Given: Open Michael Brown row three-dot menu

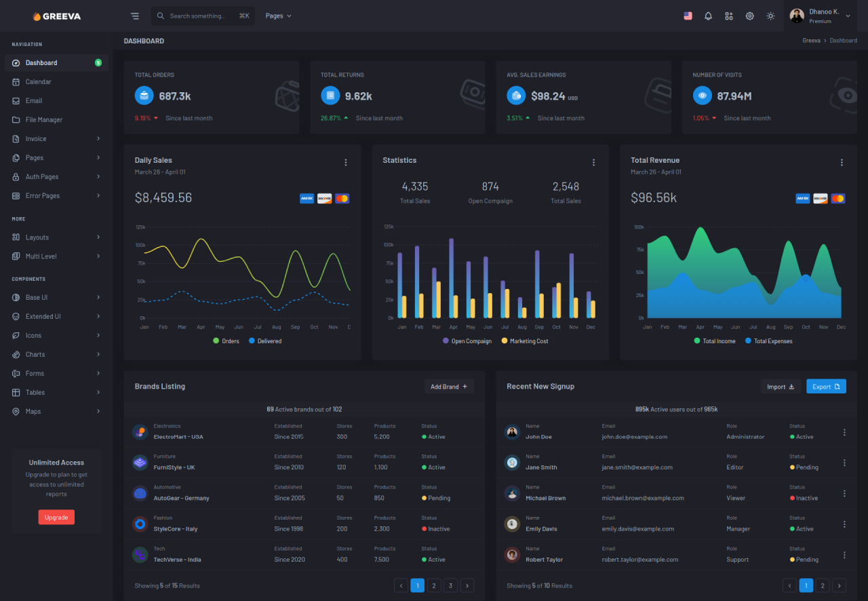Looking at the screenshot, I should 844,493.
